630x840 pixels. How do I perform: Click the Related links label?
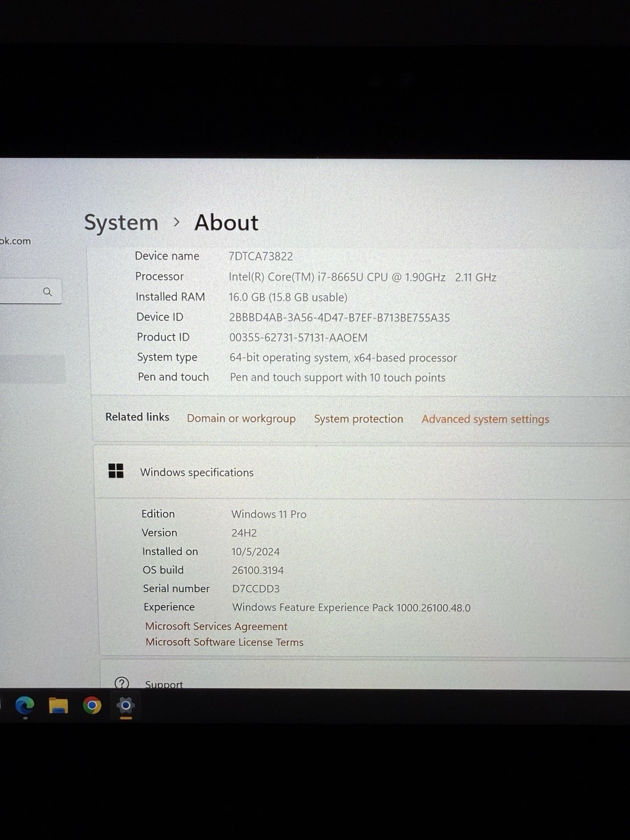(x=137, y=417)
